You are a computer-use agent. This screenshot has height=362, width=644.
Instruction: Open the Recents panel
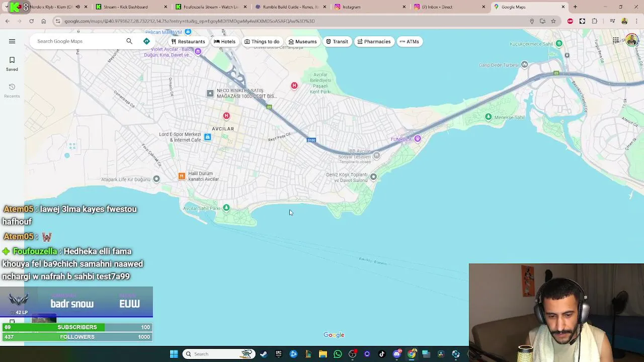click(x=12, y=90)
